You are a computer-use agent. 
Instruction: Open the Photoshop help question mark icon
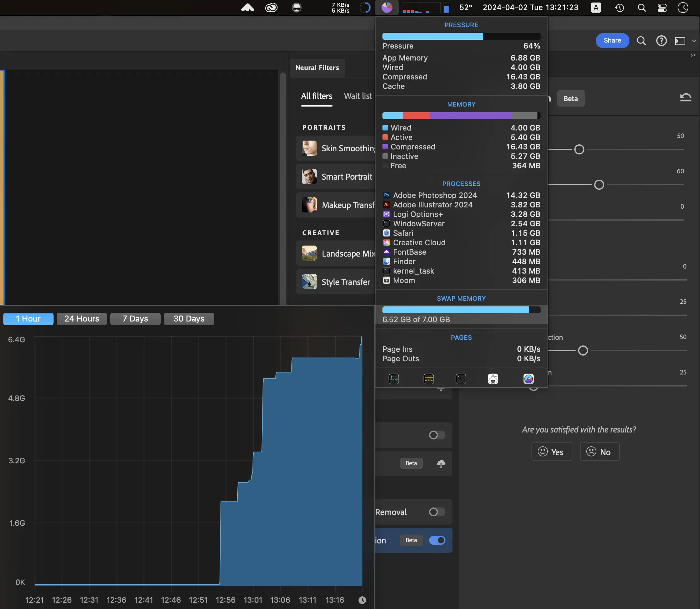pyautogui.click(x=661, y=41)
